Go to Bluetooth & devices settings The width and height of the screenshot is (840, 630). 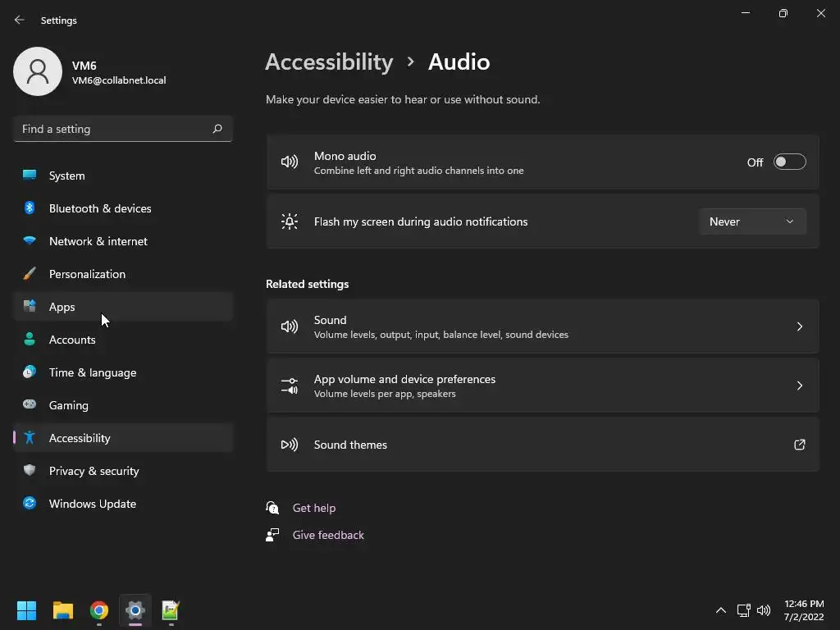(100, 208)
